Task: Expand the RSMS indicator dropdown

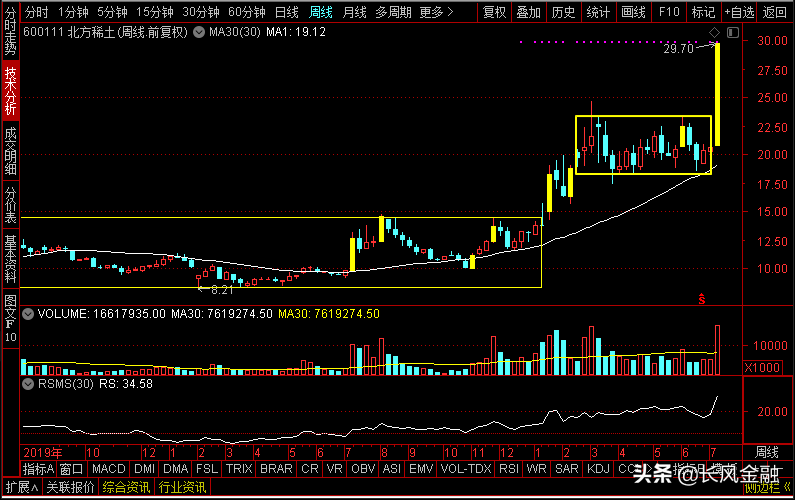Action: [x=28, y=384]
